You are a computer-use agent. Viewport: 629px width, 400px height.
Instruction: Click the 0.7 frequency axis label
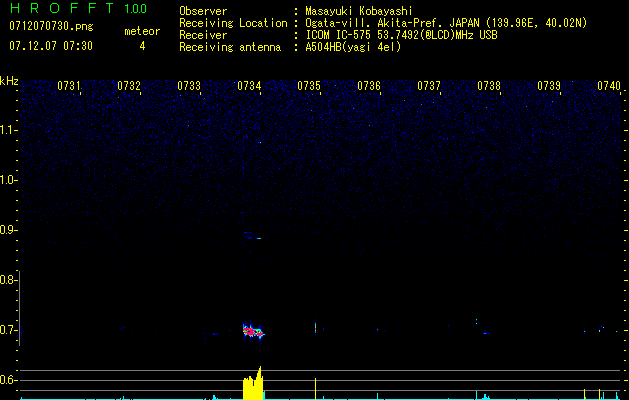click(8, 330)
